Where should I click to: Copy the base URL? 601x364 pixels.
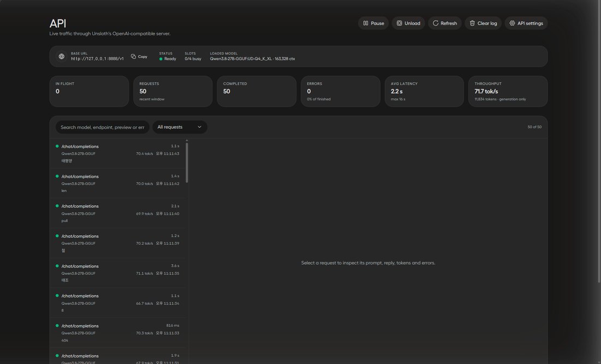pos(139,57)
